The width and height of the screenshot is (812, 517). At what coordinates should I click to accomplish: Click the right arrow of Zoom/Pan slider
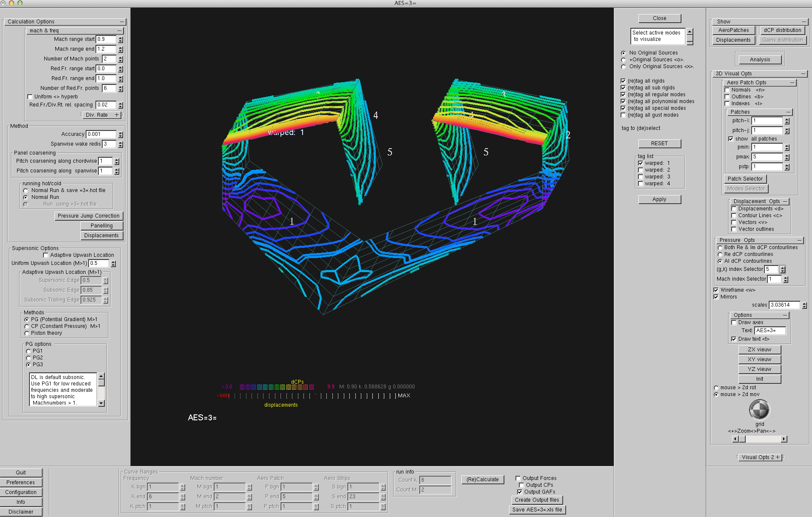point(784,439)
